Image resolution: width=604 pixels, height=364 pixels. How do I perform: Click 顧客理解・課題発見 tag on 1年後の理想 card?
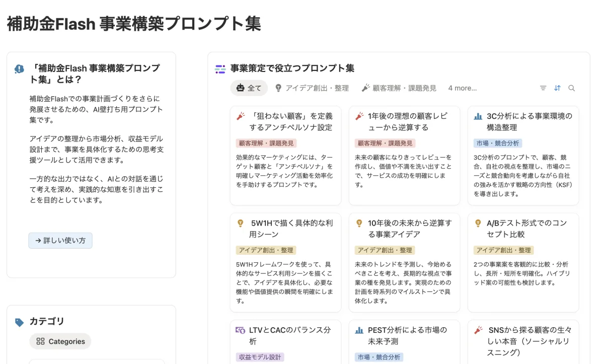click(x=385, y=143)
